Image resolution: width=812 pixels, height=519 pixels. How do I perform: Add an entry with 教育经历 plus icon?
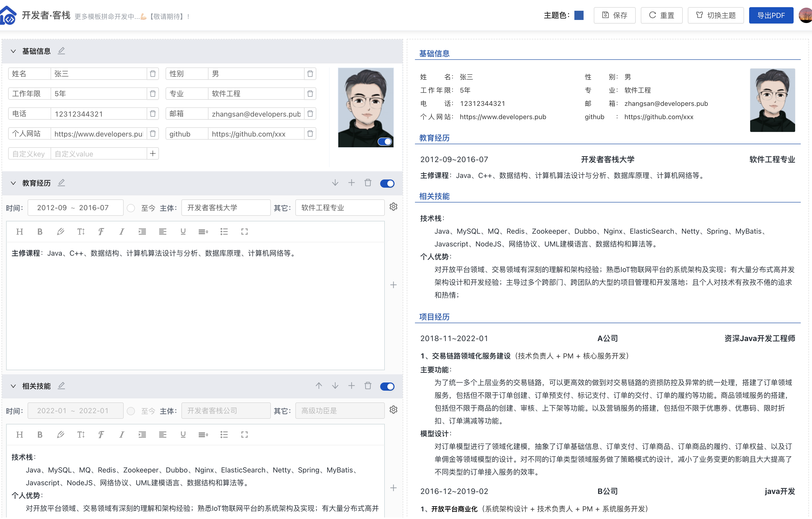(351, 183)
